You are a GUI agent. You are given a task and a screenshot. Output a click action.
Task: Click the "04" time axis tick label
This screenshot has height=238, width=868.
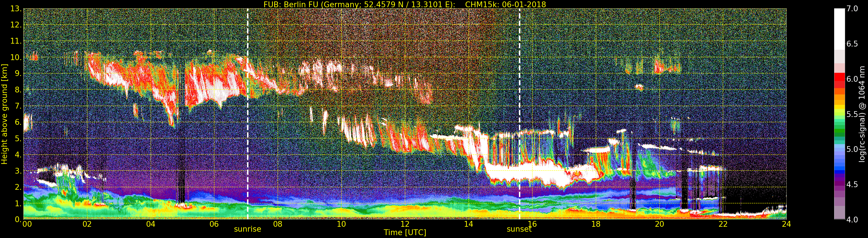[151, 224]
